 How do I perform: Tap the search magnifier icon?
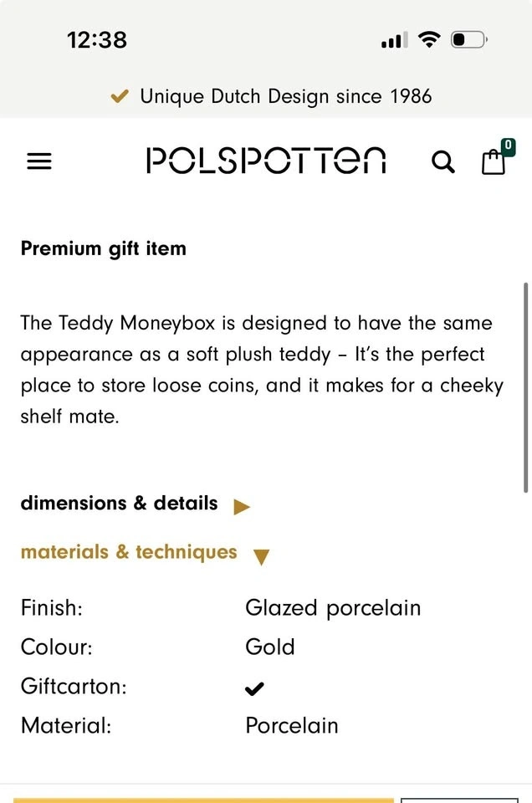coord(442,161)
